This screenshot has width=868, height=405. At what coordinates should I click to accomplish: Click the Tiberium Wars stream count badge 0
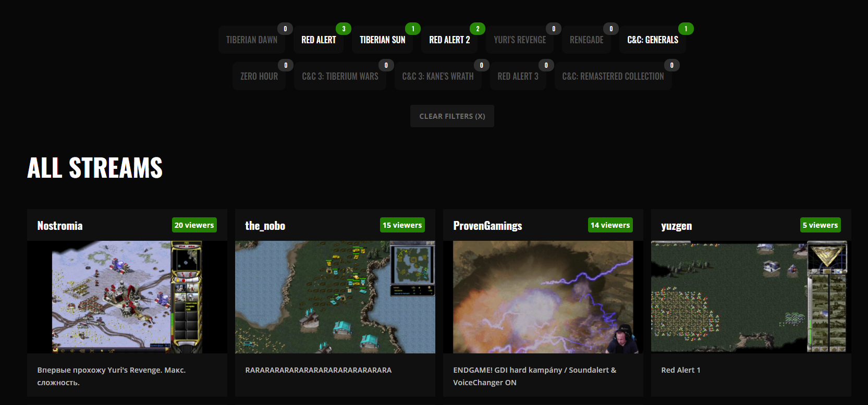pyautogui.click(x=386, y=65)
